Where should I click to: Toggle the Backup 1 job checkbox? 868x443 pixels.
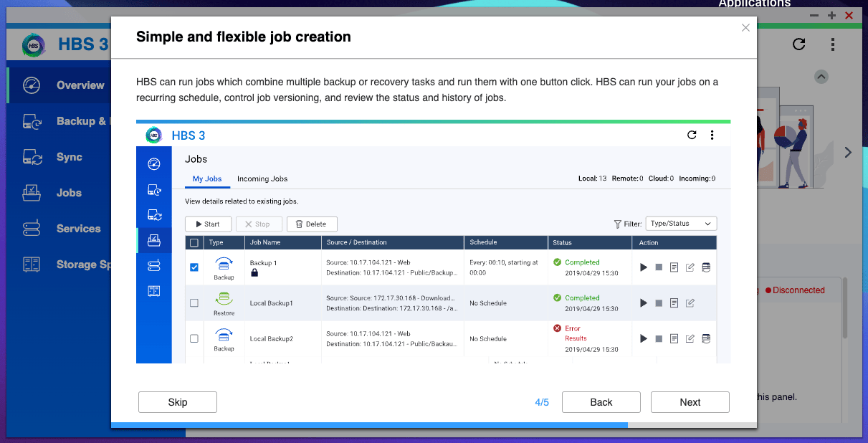pyautogui.click(x=194, y=267)
